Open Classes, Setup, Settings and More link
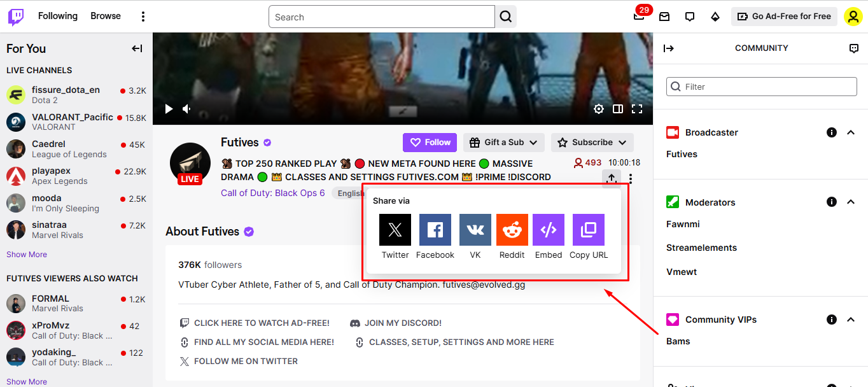Image resolution: width=868 pixels, height=387 pixels. [x=454, y=342]
